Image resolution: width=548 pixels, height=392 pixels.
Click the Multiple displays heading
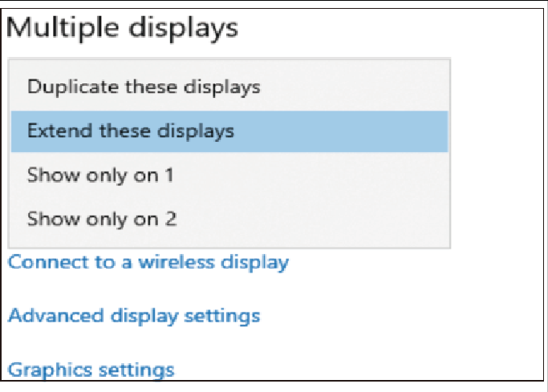click(123, 28)
